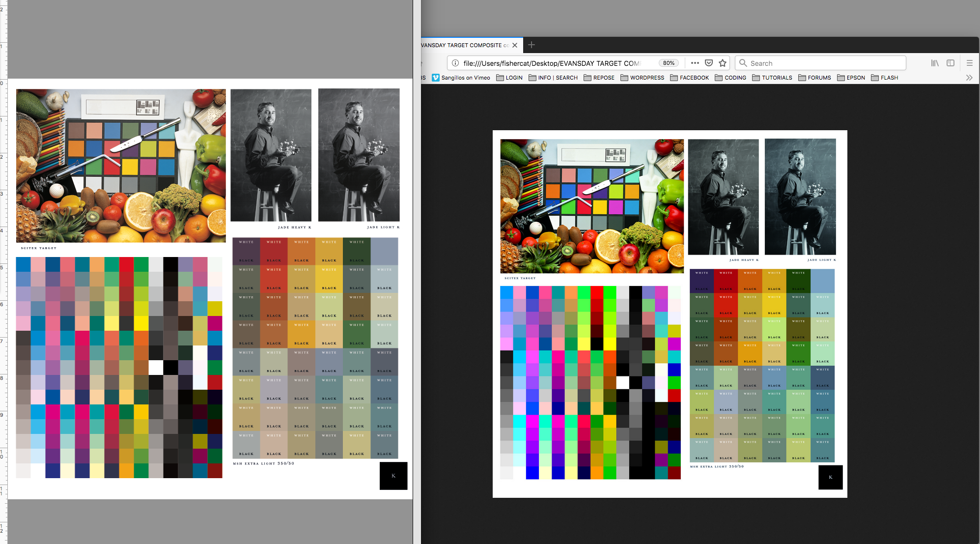Open the Library bookshelf icon
Viewport: 980px width, 544px height.
(934, 63)
